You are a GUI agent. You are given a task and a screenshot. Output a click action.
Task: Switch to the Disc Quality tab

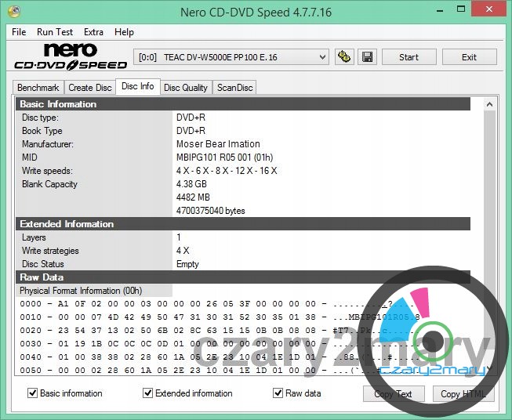tap(185, 88)
